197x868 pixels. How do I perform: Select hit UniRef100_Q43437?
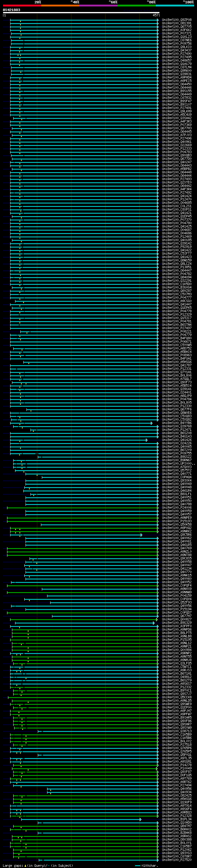pyautogui.click(x=176, y=50)
